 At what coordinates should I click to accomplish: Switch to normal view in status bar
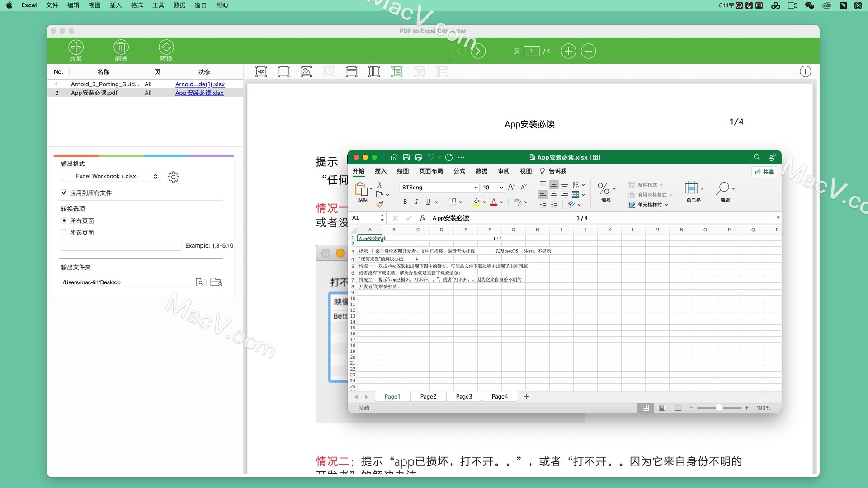coord(646,408)
